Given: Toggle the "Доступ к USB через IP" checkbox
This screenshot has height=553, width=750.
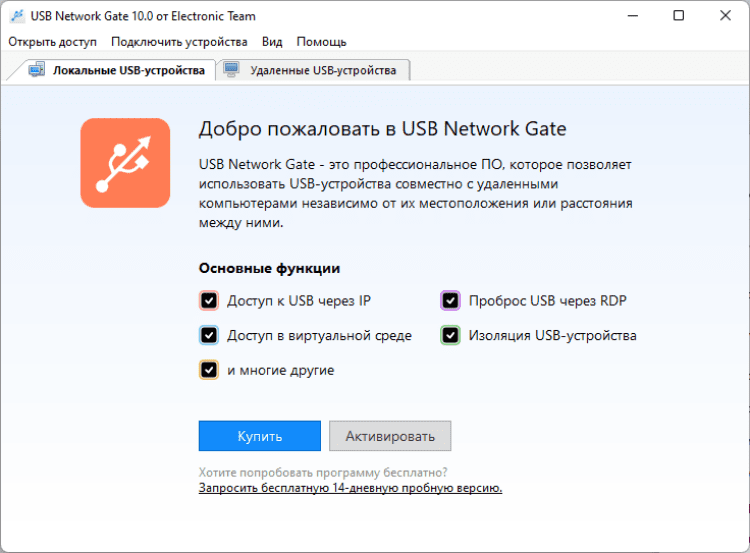Looking at the screenshot, I should click(209, 301).
